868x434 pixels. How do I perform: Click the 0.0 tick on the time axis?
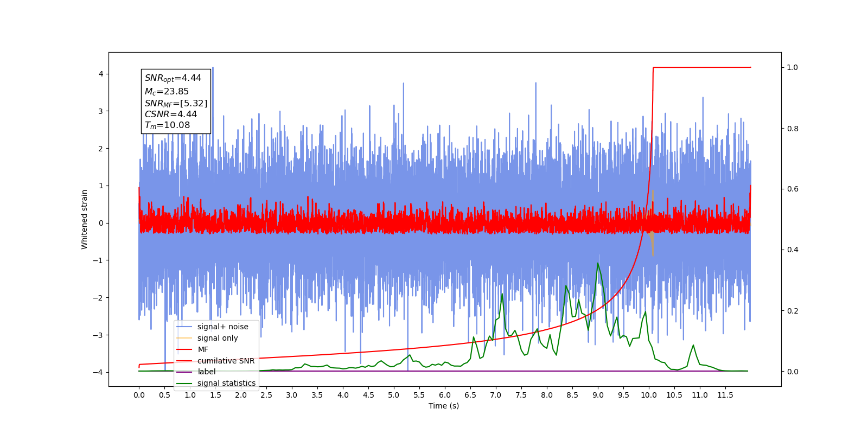point(139,395)
